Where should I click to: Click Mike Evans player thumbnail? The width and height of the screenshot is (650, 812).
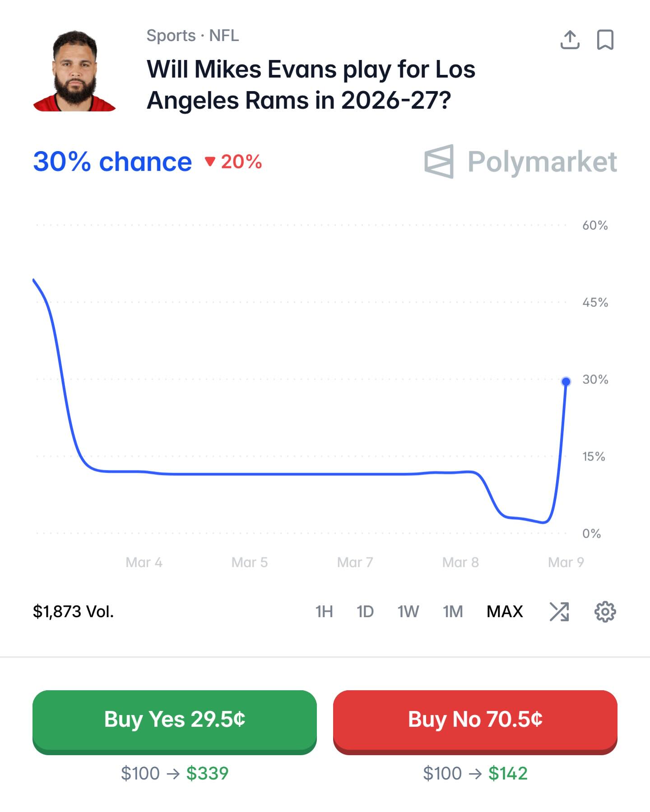pos(74,71)
